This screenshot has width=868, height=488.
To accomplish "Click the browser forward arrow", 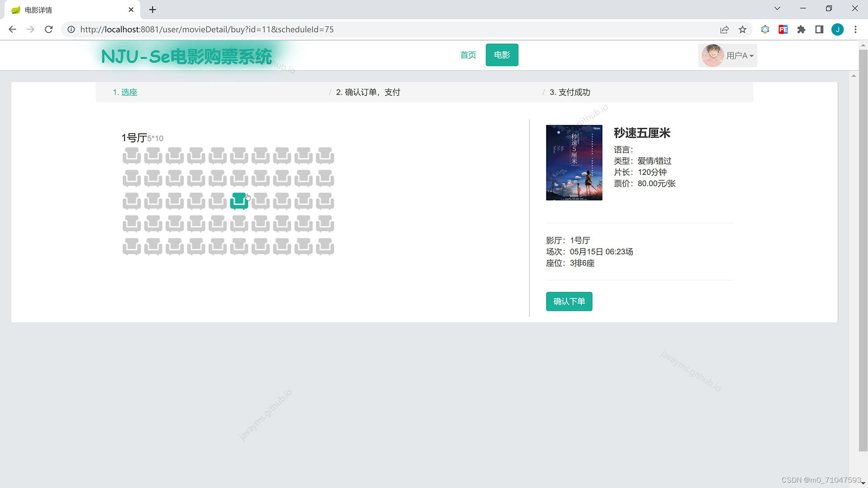I will (x=30, y=29).
